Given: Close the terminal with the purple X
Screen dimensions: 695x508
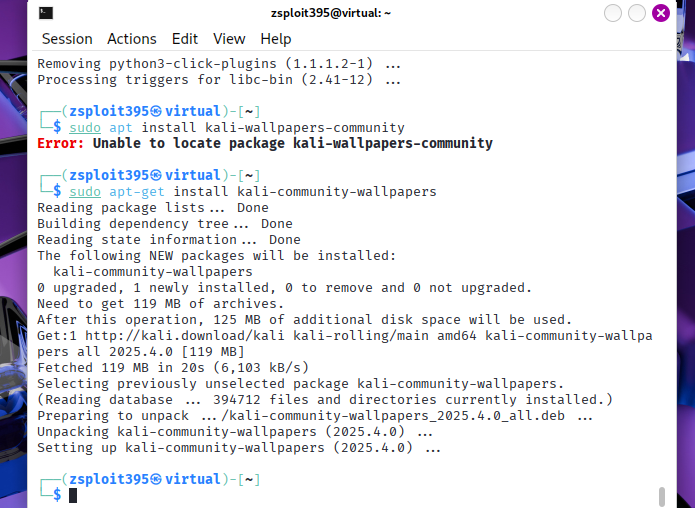Looking at the screenshot, I should (661, 13).
